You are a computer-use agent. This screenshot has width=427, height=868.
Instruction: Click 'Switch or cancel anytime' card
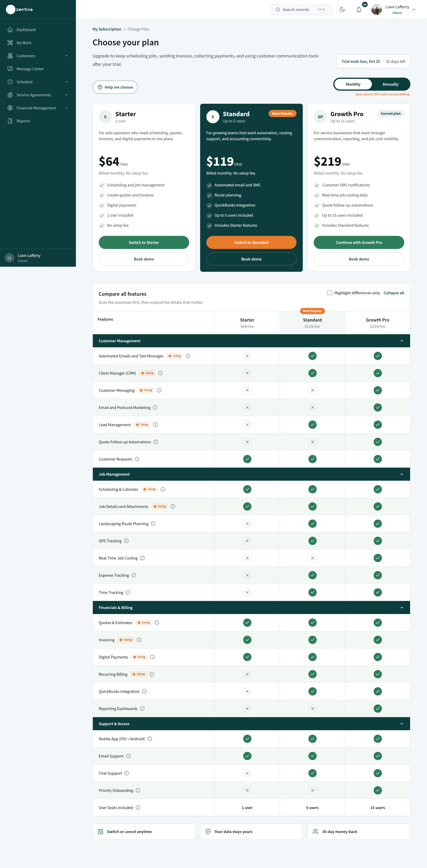point(144,832)
